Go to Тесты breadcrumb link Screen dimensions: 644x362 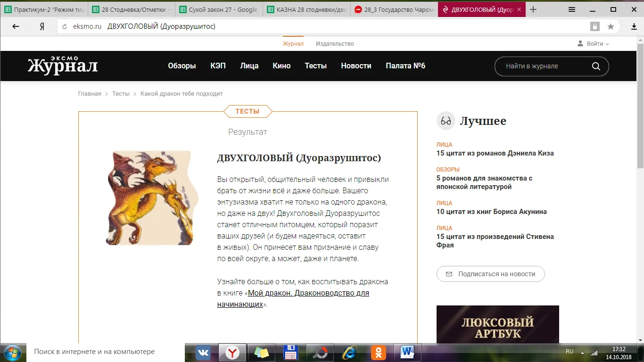[x=121, y=94]
